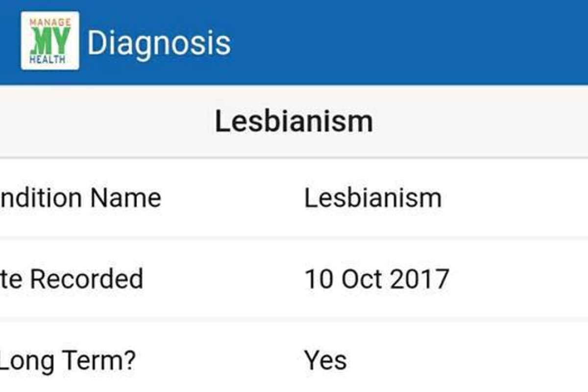This screenshot has width=588, height=392.
Task: Tap the Date Recorded field label
Action: (71, 278)
